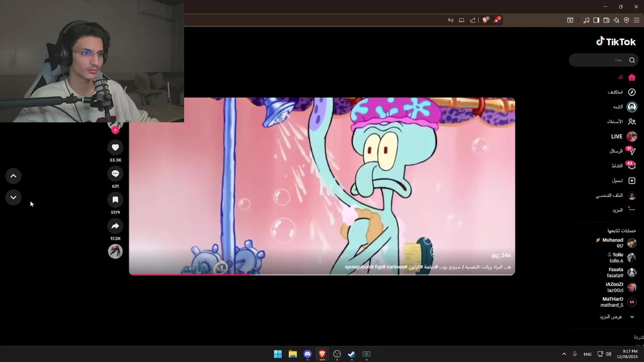Open the Friends tab

coord(622,122)
